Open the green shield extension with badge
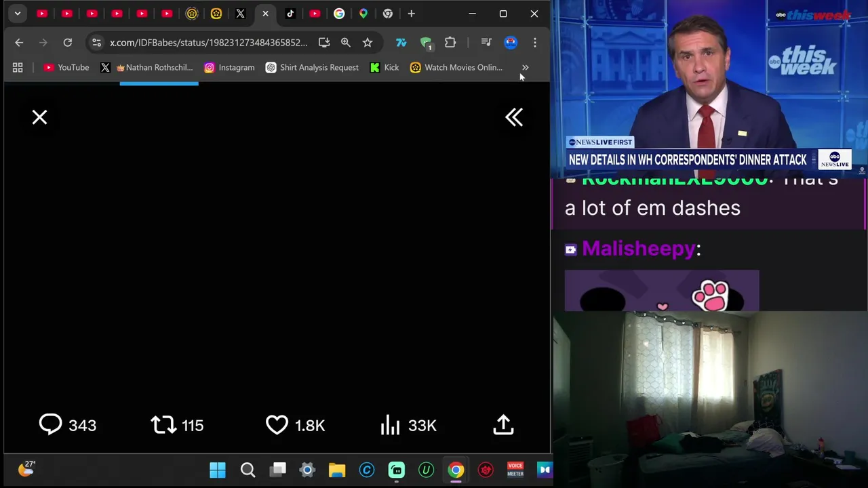The width and height of the screenshot is (868, 488). (426, 43)
